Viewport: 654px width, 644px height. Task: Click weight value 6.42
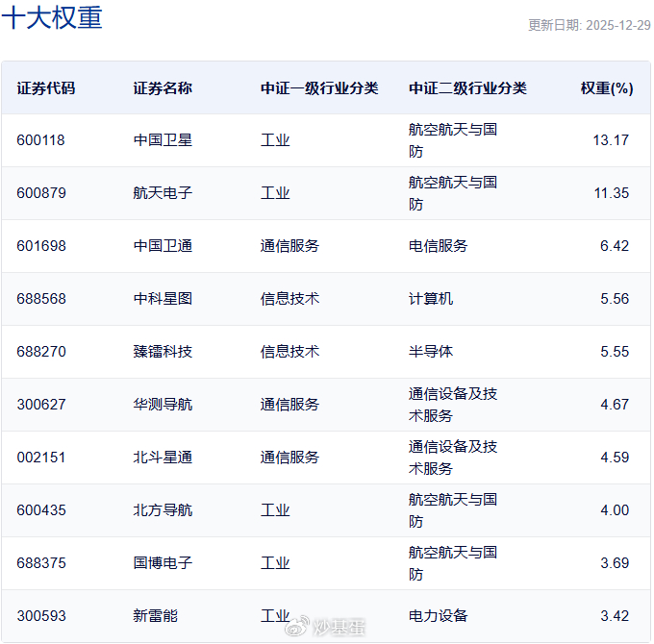point(615,246)
